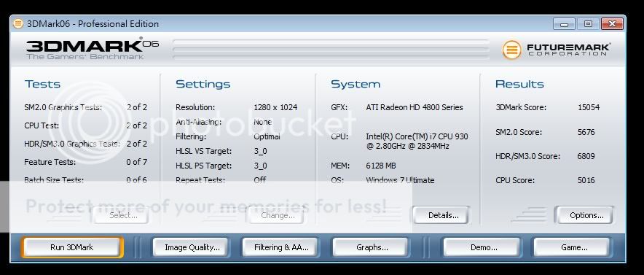Close the 3DMark06 window
Image resolution: width=644 pixels, height=275 pixels.
(612, 24)
